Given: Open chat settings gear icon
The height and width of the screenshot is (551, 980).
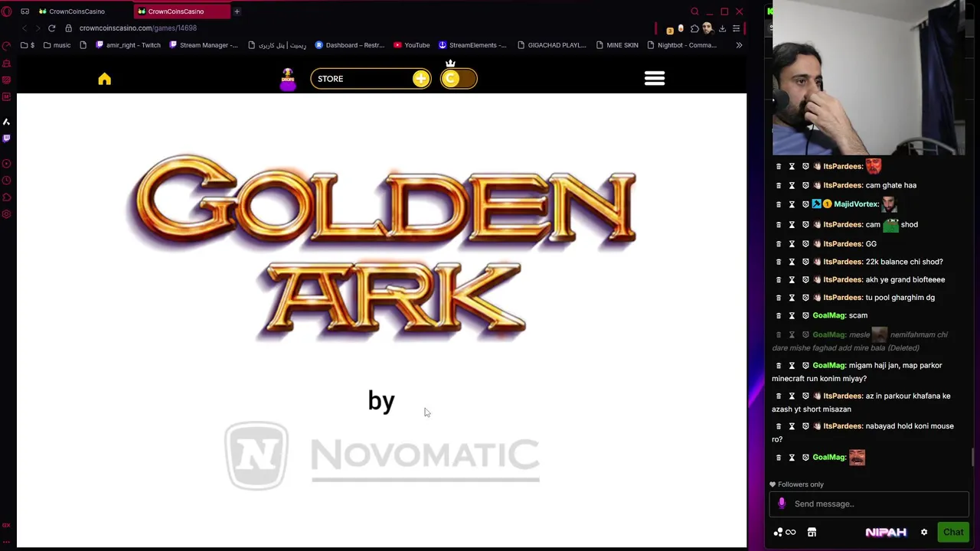Looking at the screenshot, I should [924, 532].
